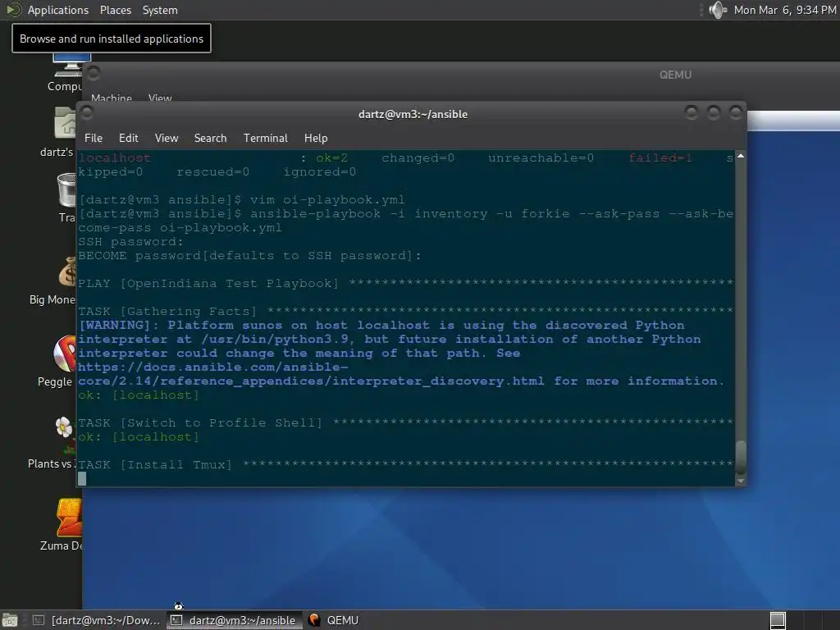
Task: Select the Plants vs Zombies desktop icon
Action: coord(53,443)
